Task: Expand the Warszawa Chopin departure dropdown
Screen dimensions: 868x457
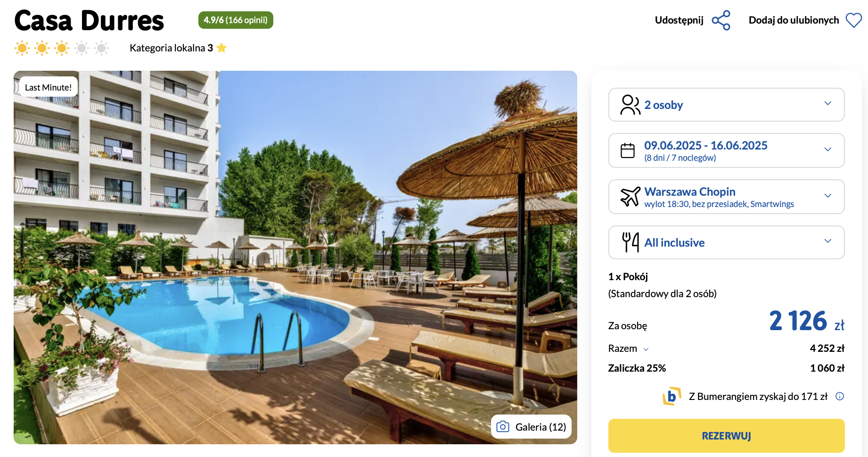Action: coord(726,197)
